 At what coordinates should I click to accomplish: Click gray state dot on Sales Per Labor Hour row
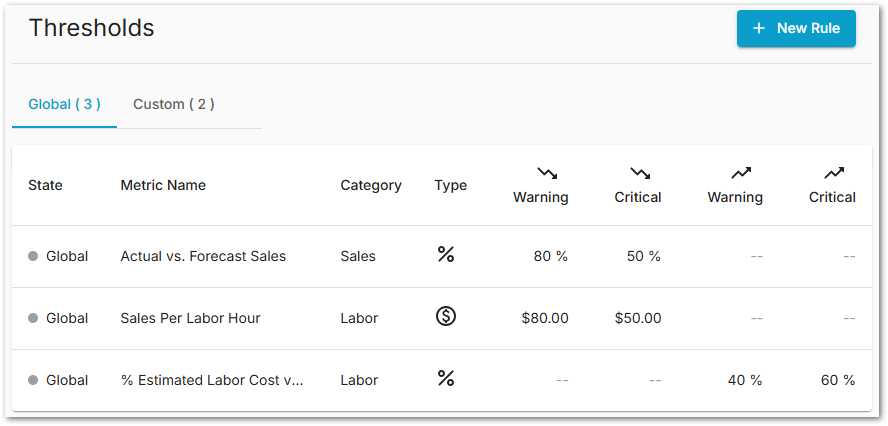pos(33,319)
